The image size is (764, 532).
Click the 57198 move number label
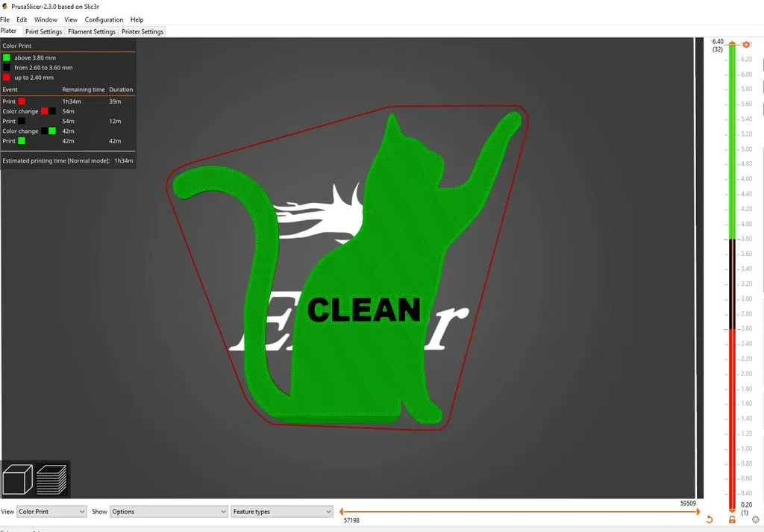(x=351, y=520)
